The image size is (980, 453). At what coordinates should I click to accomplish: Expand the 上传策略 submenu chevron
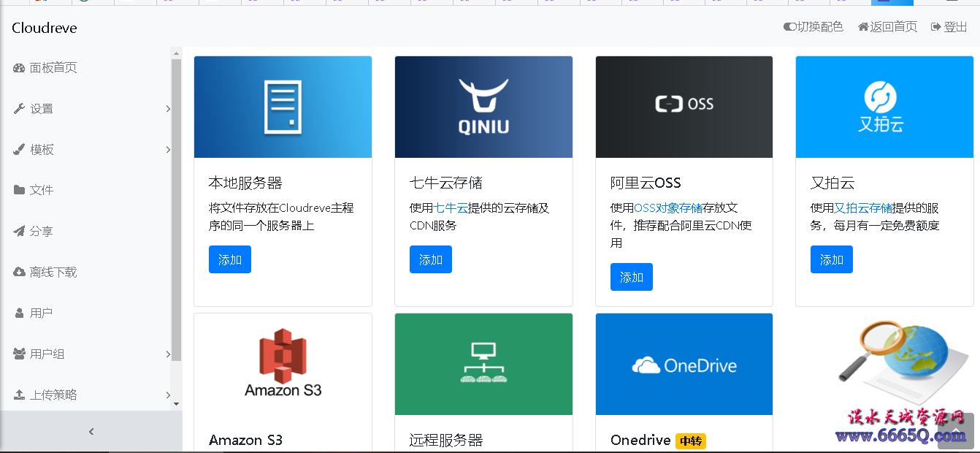point(168,395)
